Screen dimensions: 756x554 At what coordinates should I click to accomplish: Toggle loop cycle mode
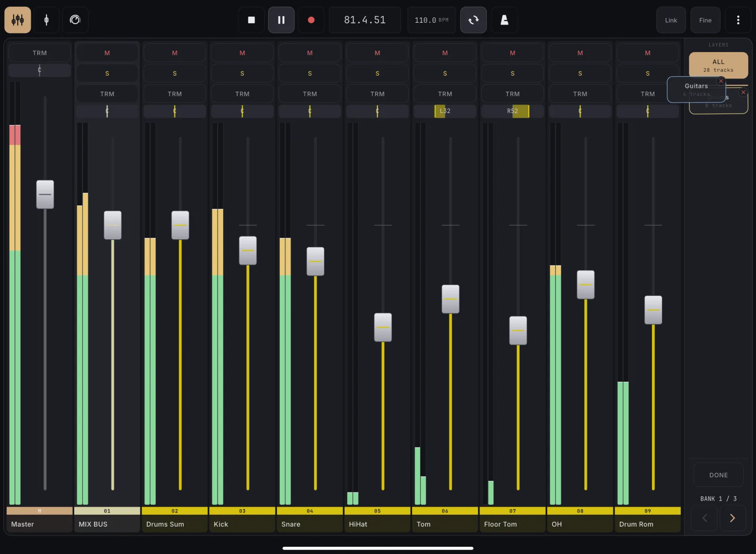click(x=473, y=20)
